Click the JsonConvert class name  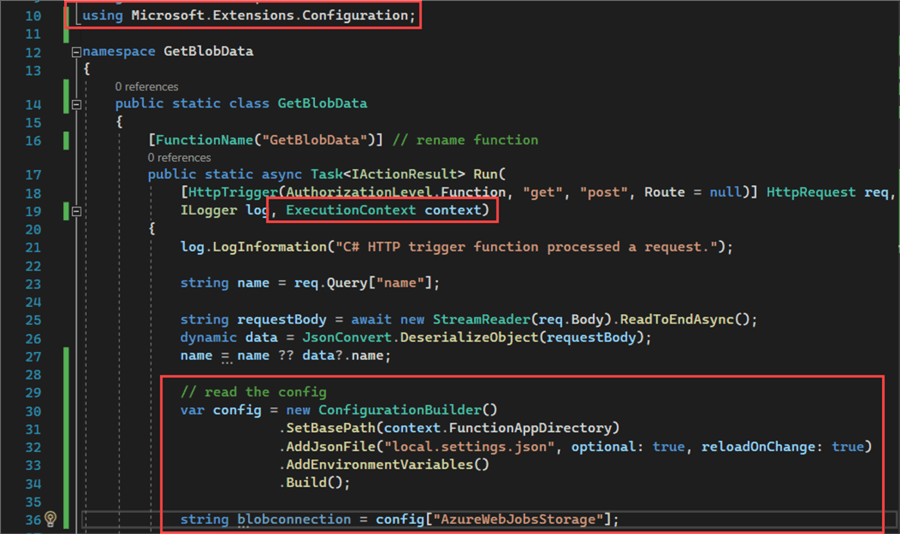(347, 337)
